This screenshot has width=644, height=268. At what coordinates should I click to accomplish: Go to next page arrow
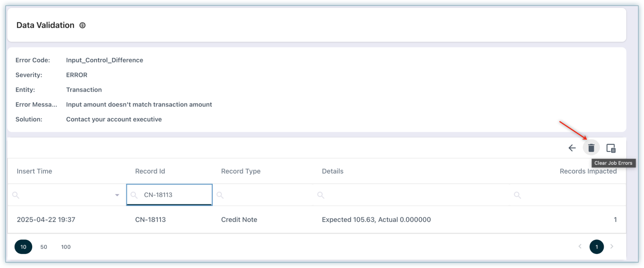tap(612, 247)
